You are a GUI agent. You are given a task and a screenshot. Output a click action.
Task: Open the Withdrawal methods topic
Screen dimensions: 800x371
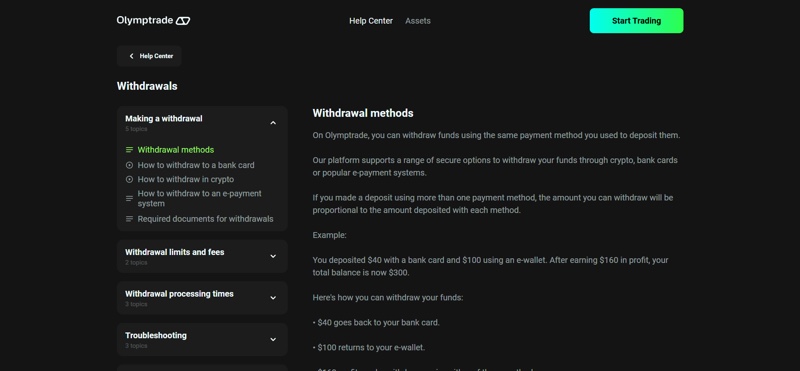(176, 150)
